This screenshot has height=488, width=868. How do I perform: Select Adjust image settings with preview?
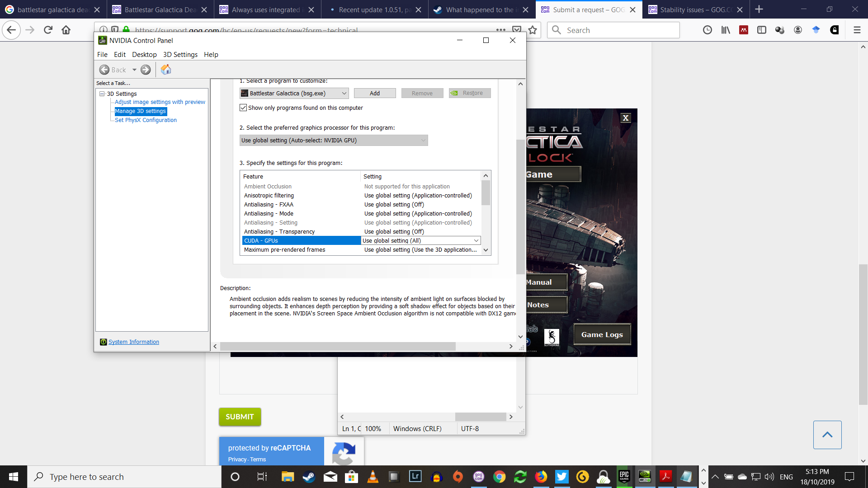click(x=160, y=102)
